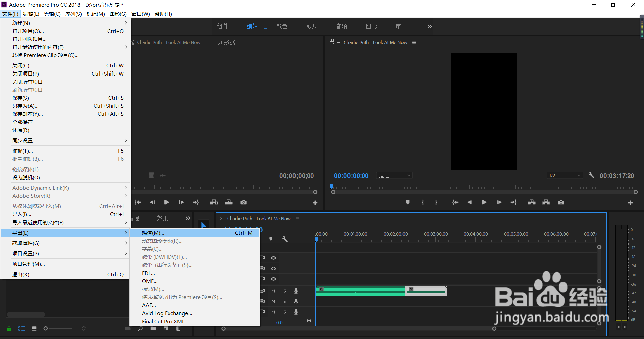644x339 pixels.
Task: Click the Mark In brace icon
Action: click(x=423, y=202)
